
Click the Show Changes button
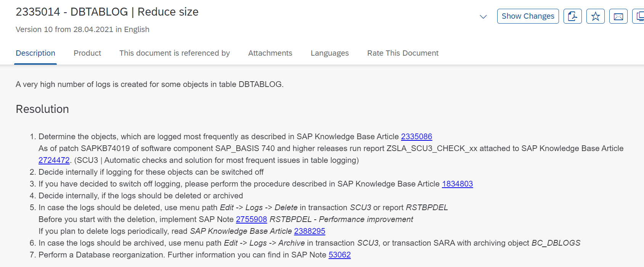point(528,16)
